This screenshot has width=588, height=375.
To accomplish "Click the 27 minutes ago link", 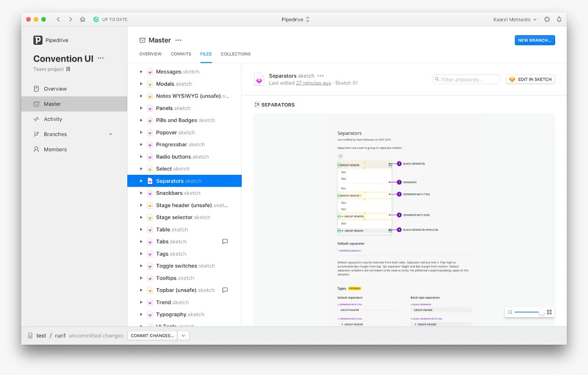I will tap(313, 83).
